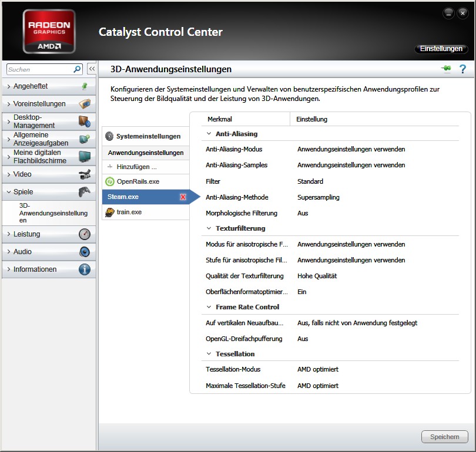Click the Allgemeine Anzeigeaufgaben monitor icon
This screenshot has width=476, height=452.
point(85,139)
